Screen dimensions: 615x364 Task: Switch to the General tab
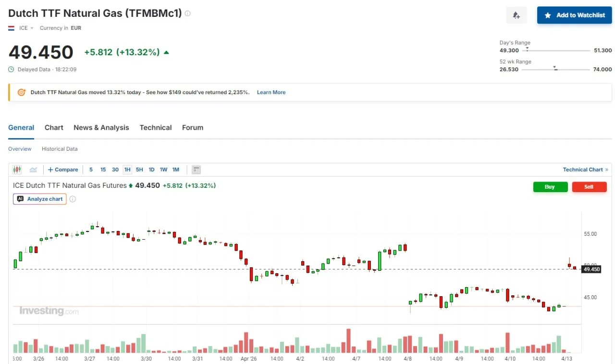[21, 128]
